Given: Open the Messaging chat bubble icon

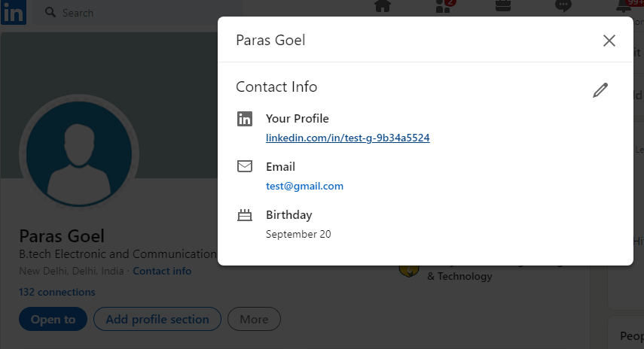Looking at the screenshot, I should tap(563, 6).
